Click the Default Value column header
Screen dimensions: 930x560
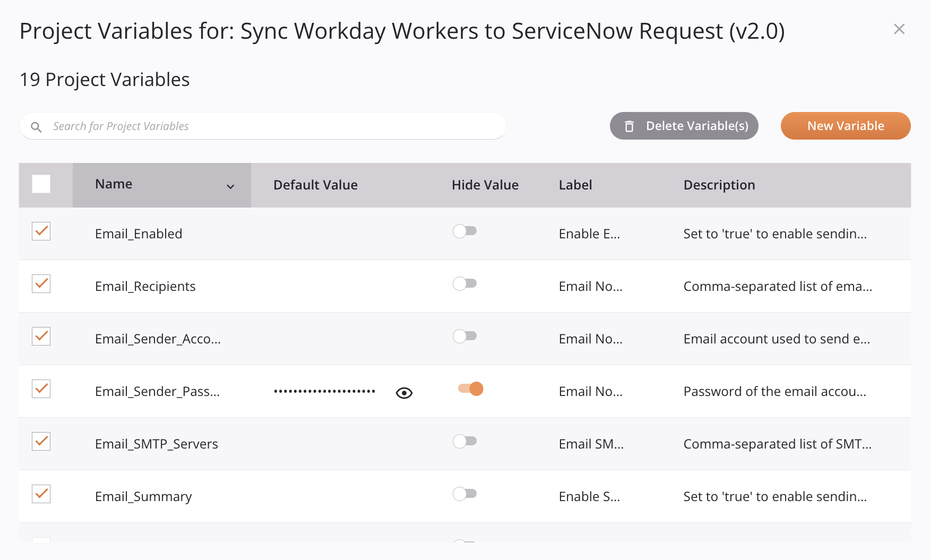pos(315,185)
